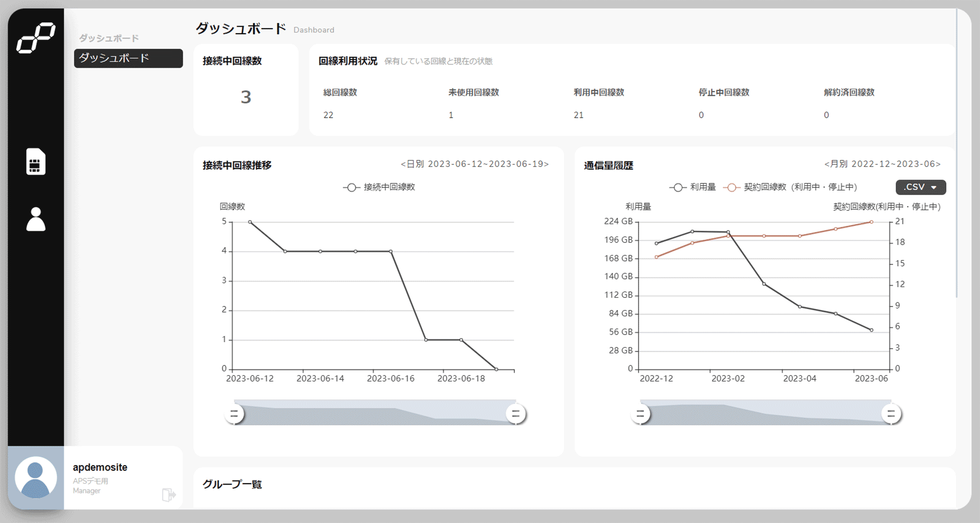The image size is (980, 523).
Task: Click right zoom handle of 通信量履歴 slider
Action: [x=891, y=414]
